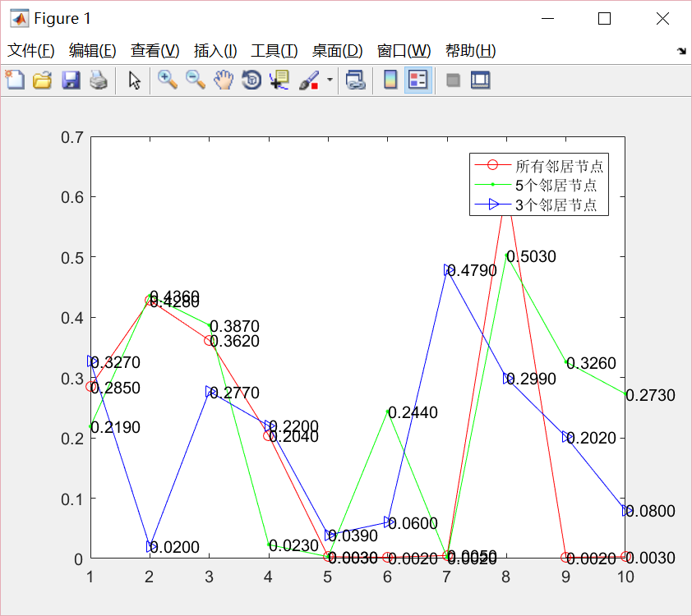Click the data label 0.3620
Screen dimensions: 692x616
coord(234,342)
